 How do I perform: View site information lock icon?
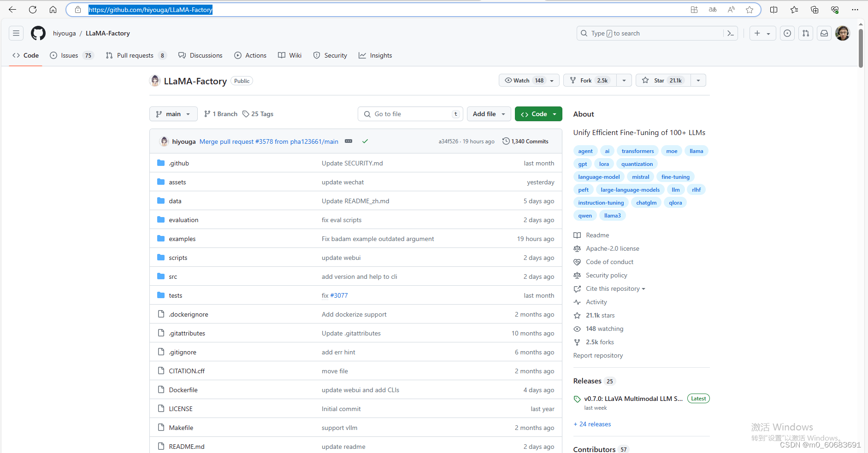[x=78, y=10]
